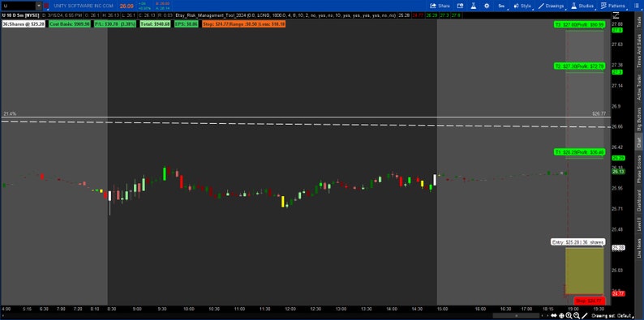Open the Patterns menu
Image resolution: width=644 pixels, height=320 pixels.
click(613, 6)
